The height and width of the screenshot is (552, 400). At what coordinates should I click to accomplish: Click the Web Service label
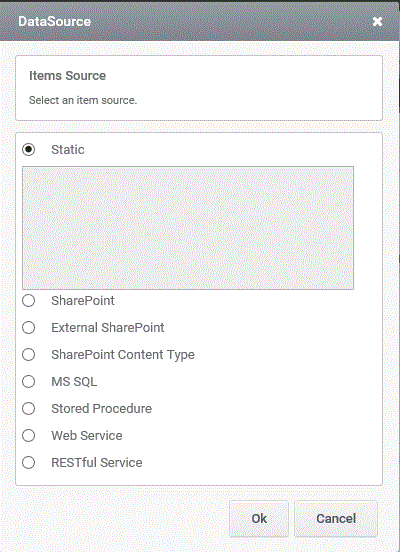pyautogui.click(x=87, y=435)
